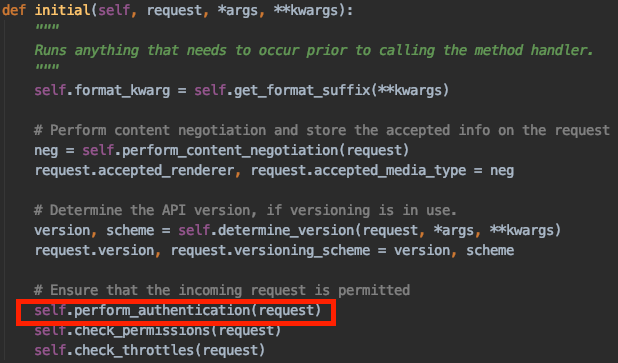Click the API version comment line

point(245,210)
